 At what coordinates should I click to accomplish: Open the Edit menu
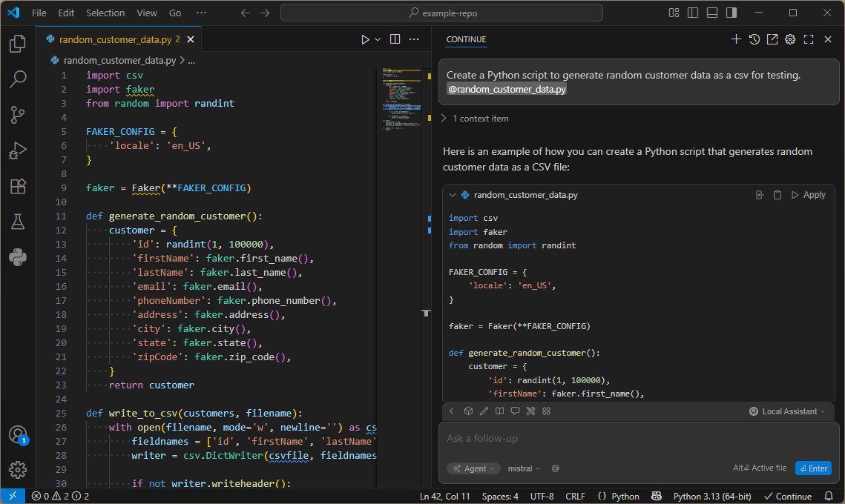pos(66,13)
